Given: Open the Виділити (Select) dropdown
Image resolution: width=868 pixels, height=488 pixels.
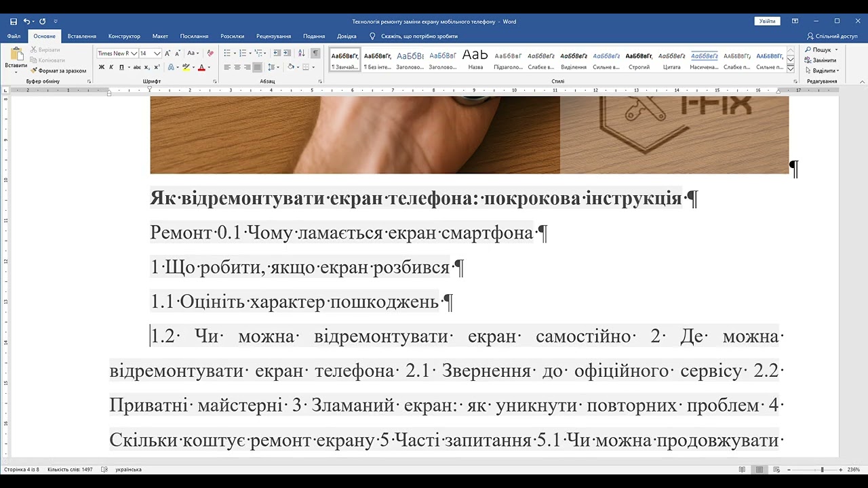Looking at the screenshot, I should (x=821, y=70).
